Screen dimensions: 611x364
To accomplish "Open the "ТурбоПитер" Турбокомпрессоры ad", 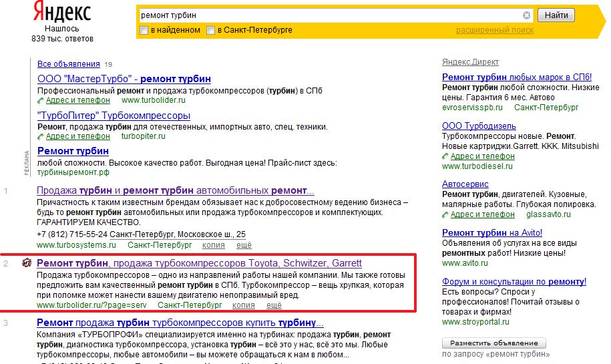I will (114, 116).
